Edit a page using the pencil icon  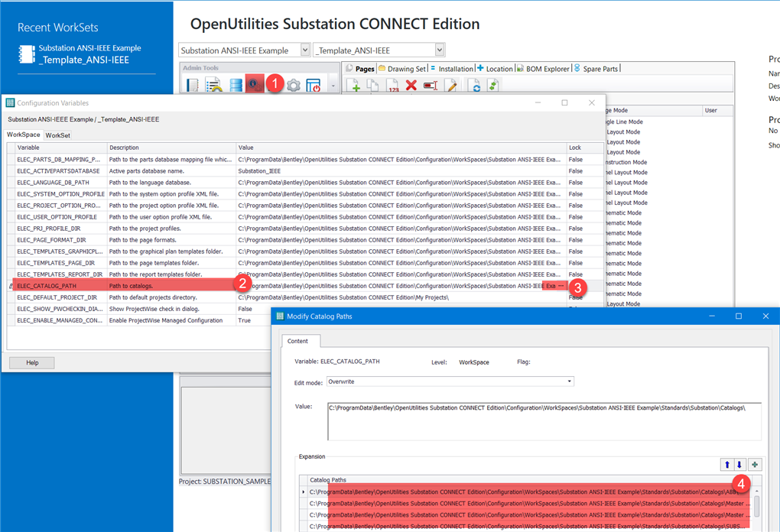(451, 85)
